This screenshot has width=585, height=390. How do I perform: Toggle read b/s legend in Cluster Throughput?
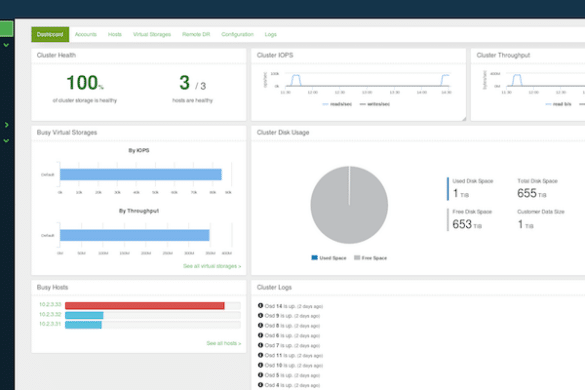click(x=558, y=104)
